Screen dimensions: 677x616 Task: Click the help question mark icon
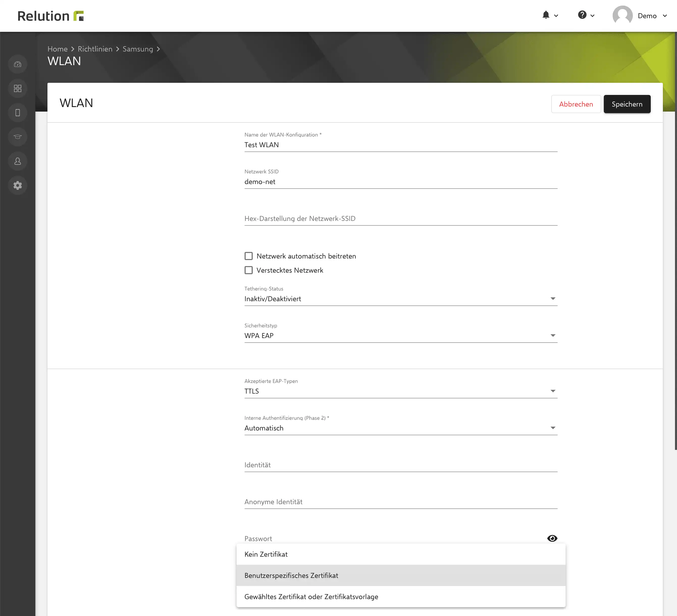pos(582,15)
